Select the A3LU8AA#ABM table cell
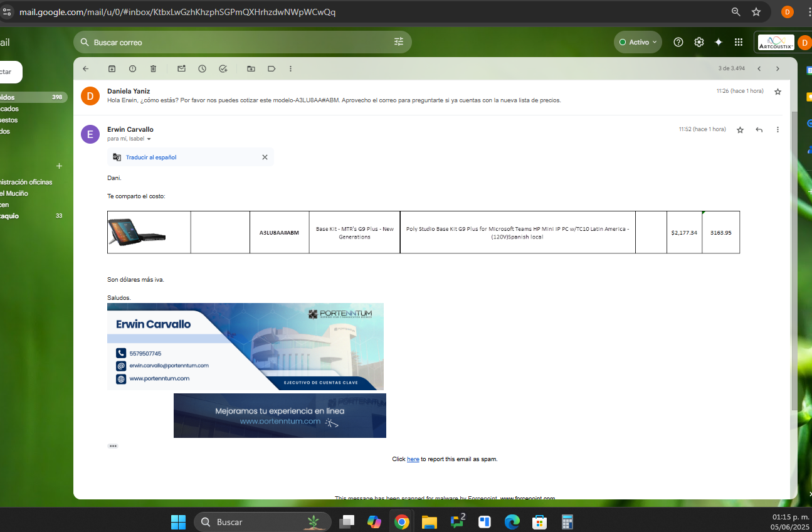Image resolution: width=812 pixels, height=532 pixels. 279,232
